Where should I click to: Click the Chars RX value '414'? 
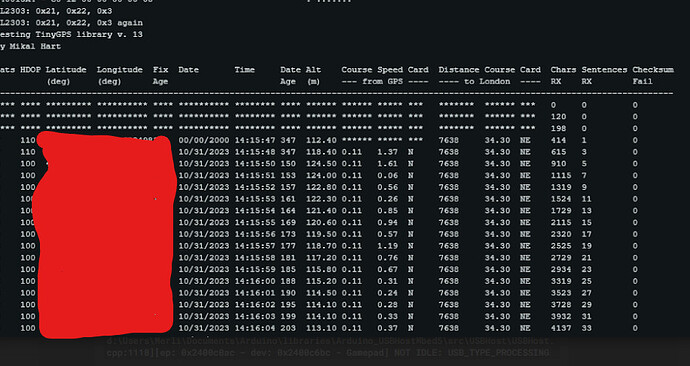(x=558, y=140)
